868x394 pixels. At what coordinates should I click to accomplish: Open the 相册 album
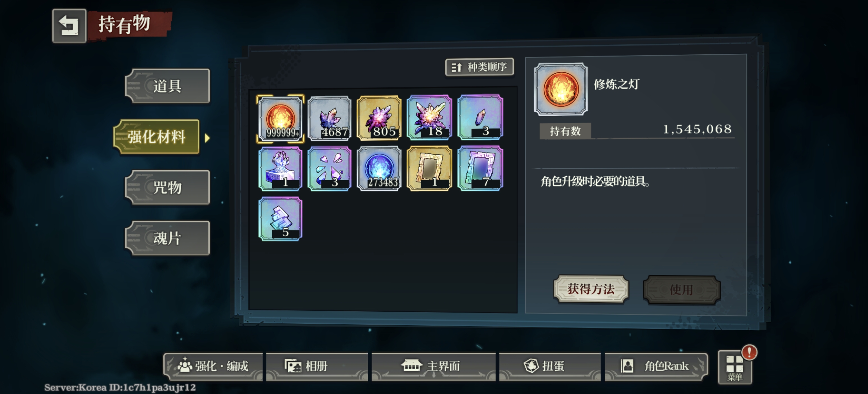click(x=317, y=366)
